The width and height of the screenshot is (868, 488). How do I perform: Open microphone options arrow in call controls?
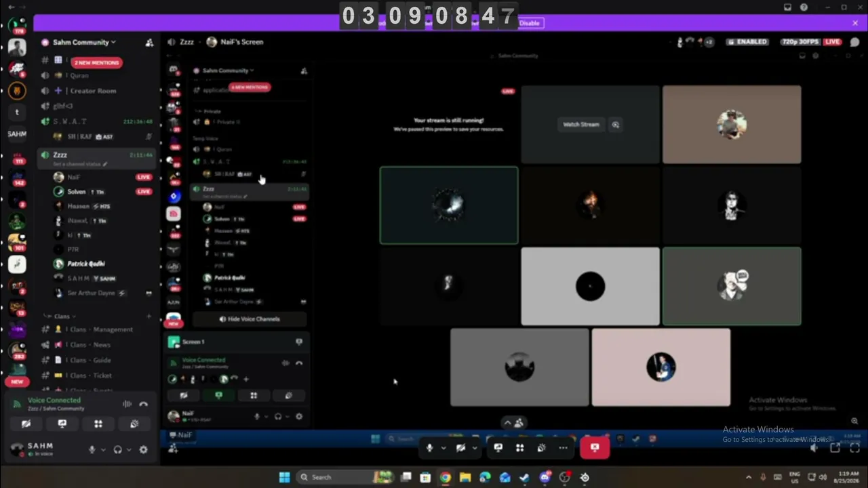tap(443, 447)
